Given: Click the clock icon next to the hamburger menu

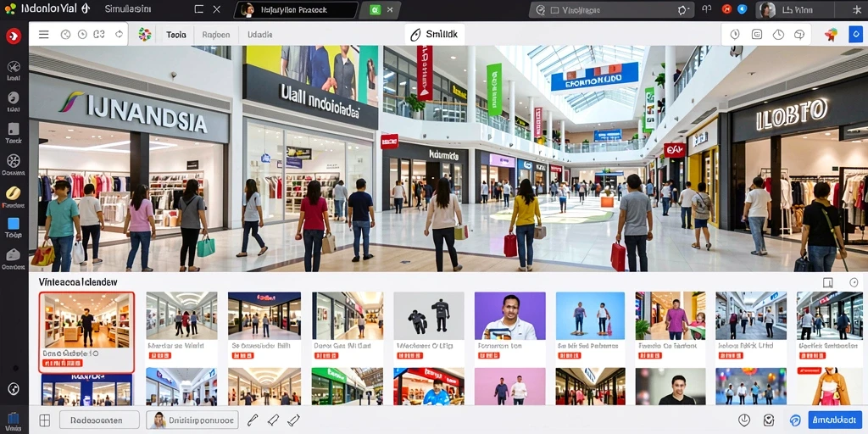Looking at the screenshot, I should tap(65, 34).
